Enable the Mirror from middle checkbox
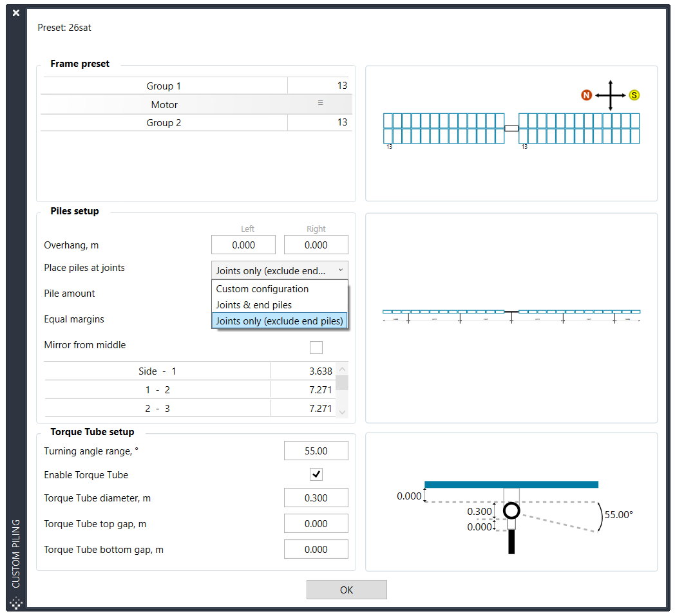The width and height of the screenshot is (675, 616). click(x=316, y=348)
